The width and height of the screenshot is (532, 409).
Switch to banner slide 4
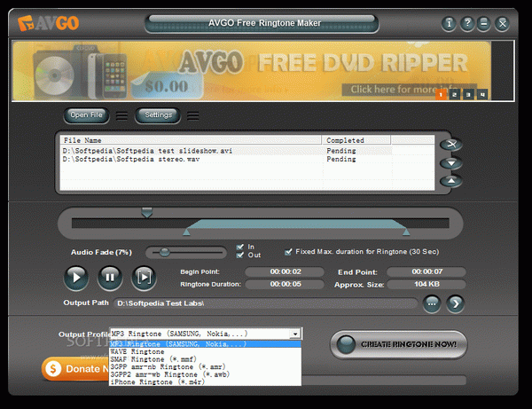point(482,95)
